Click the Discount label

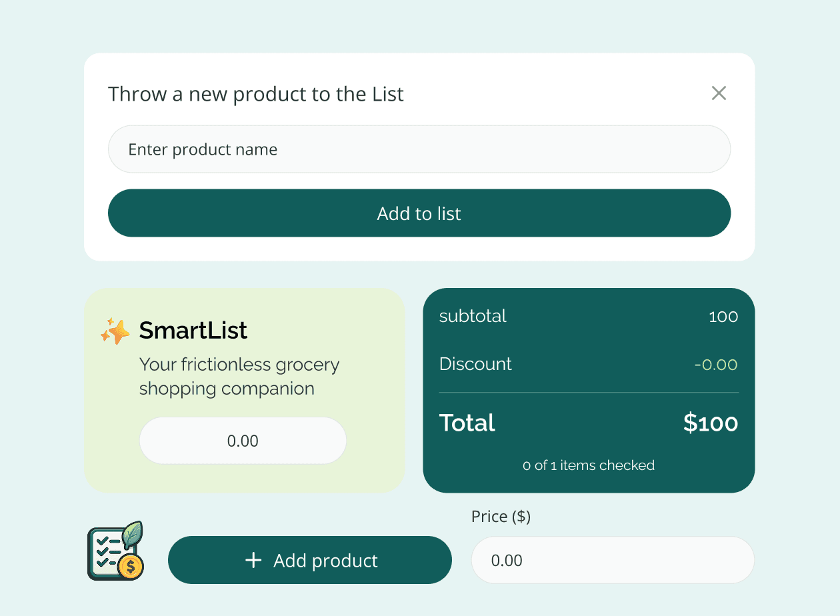click(475, 364)
